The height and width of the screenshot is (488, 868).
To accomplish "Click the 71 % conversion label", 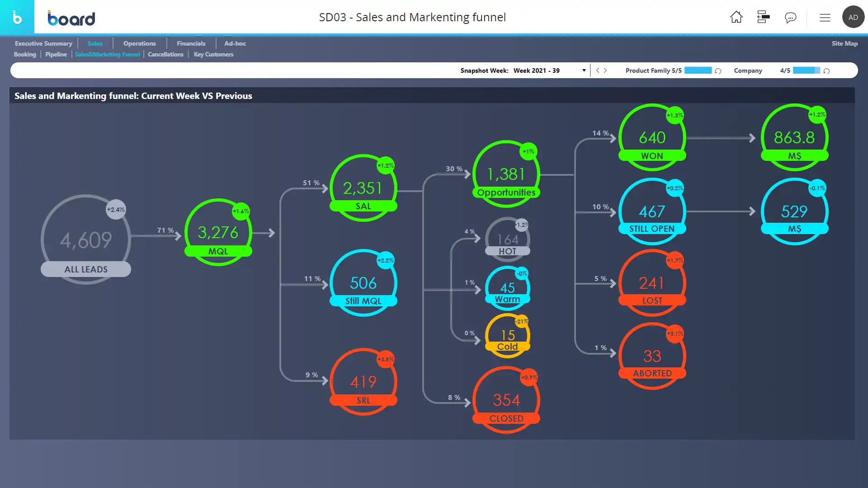I will pos(165,230).
